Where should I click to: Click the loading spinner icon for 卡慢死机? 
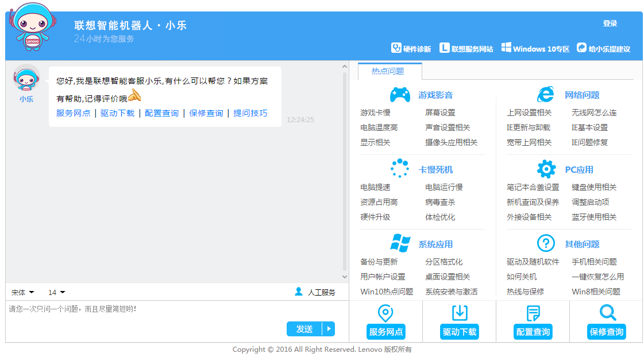[400, 168]
